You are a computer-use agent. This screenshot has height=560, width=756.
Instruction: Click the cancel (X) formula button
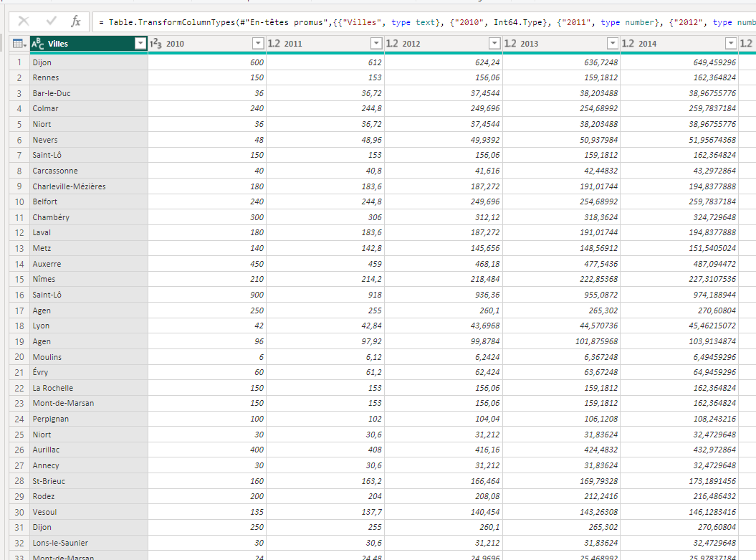24,22
